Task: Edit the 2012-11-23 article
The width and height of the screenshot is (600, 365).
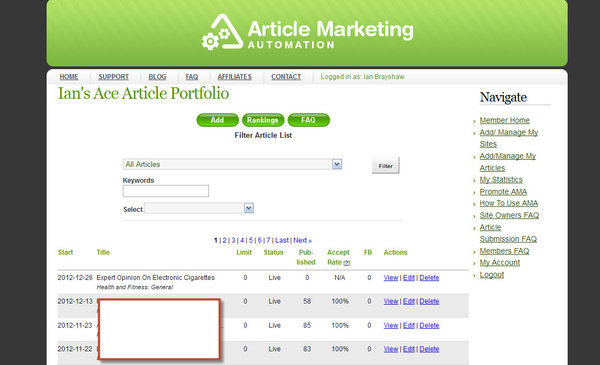Action: [409, 326]
